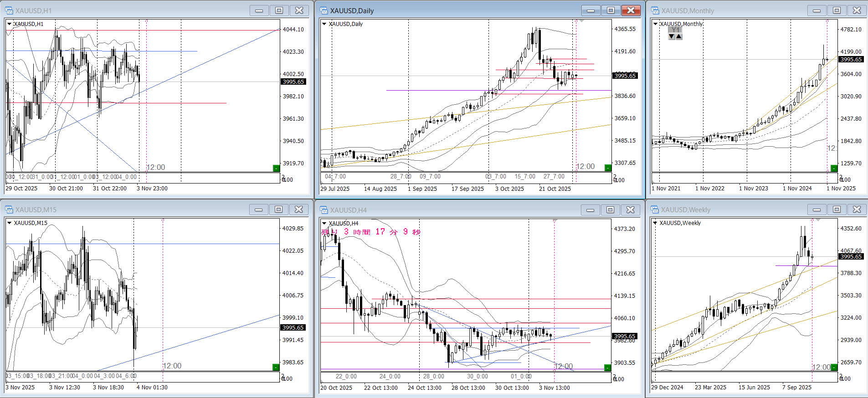Viewport: 868px width, 398px height.
Task: Toggle the green minus box on H4 chart
Action: coord(607,367)
